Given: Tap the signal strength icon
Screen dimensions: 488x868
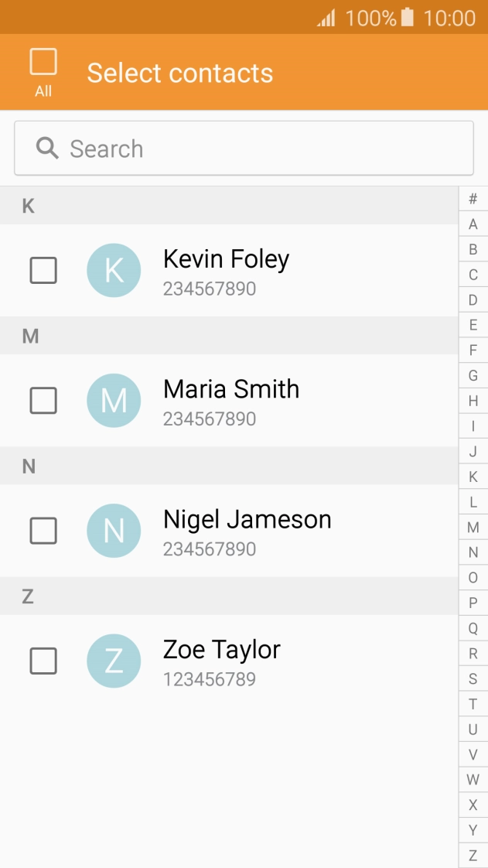Looking at the screenshot, I should point(326,18).
